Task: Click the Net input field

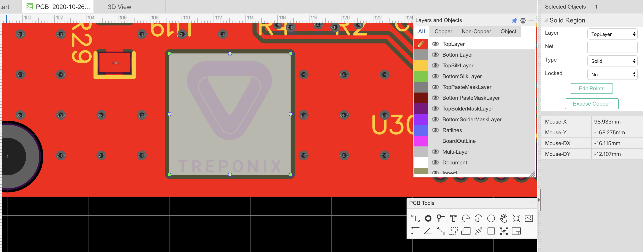Action: [612, 47]
